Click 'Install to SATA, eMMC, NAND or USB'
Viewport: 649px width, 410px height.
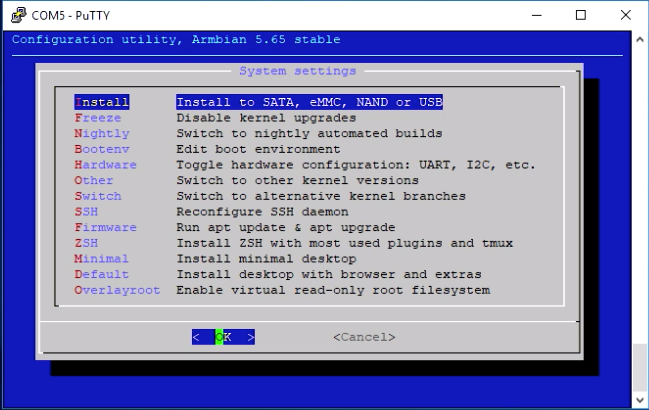coord(310,102)
